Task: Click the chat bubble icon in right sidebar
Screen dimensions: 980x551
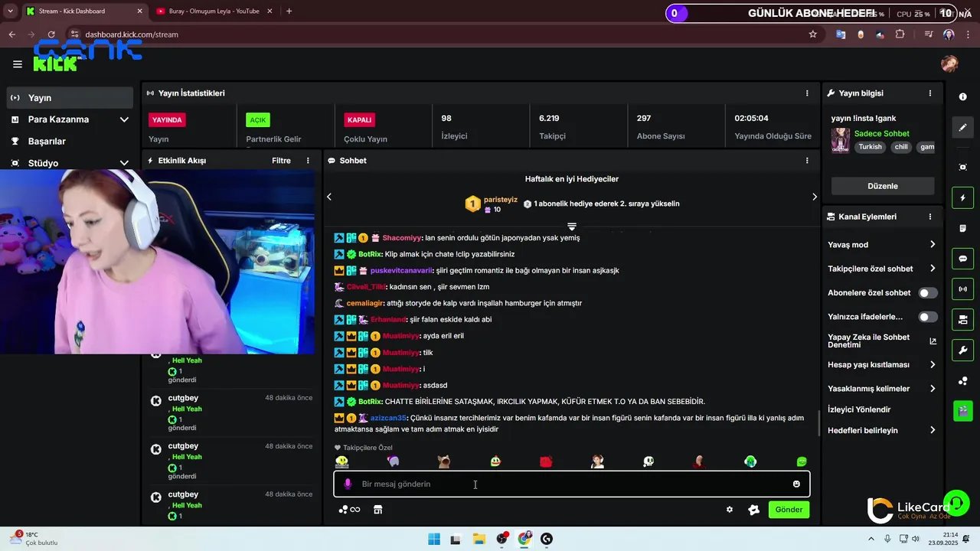Action: [x=963, y=259]
